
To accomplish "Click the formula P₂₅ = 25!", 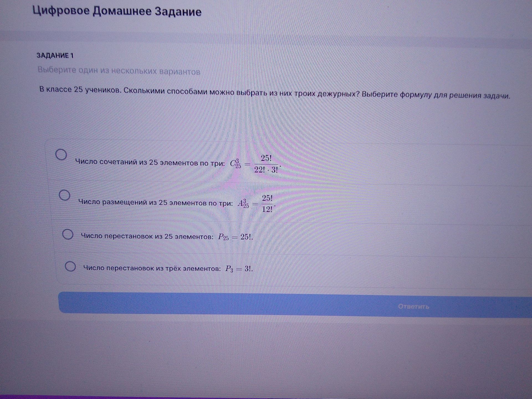I will (236, 237).
